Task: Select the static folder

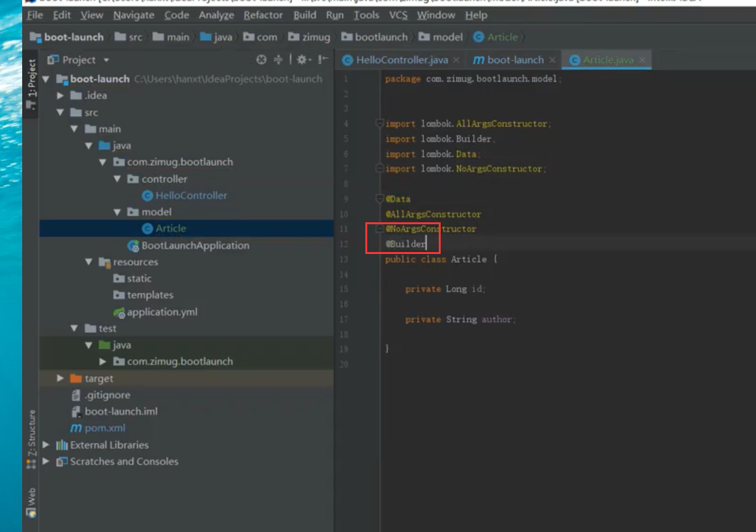Action: [132, 278]
